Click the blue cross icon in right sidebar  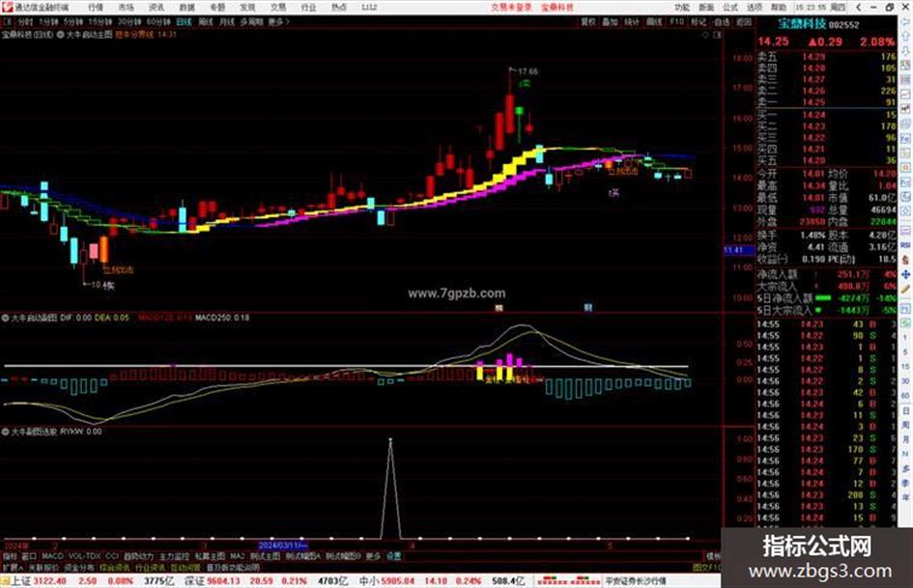906,273
